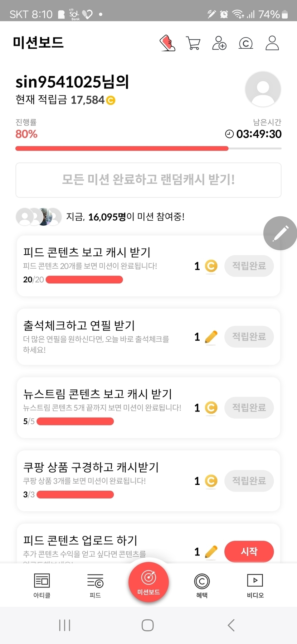Tap 모든 미션 완료하고 랜덤캐시 받기 button
Image resolution: width=297 pixels, height=644 pixels.
coord(148,180)
